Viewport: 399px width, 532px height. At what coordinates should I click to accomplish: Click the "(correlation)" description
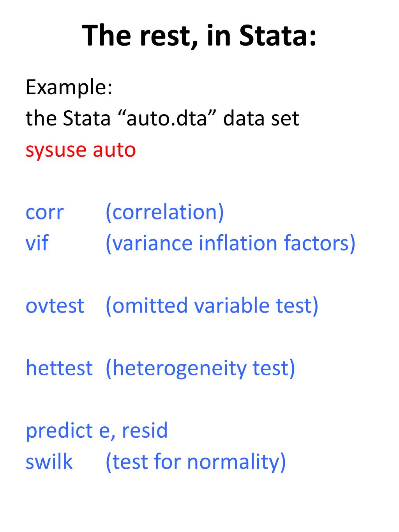click(x=165, y=212)
